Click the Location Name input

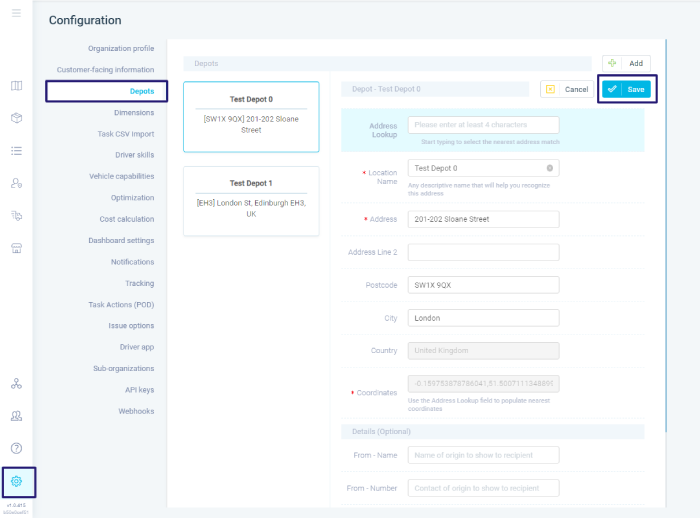(483, 168)
